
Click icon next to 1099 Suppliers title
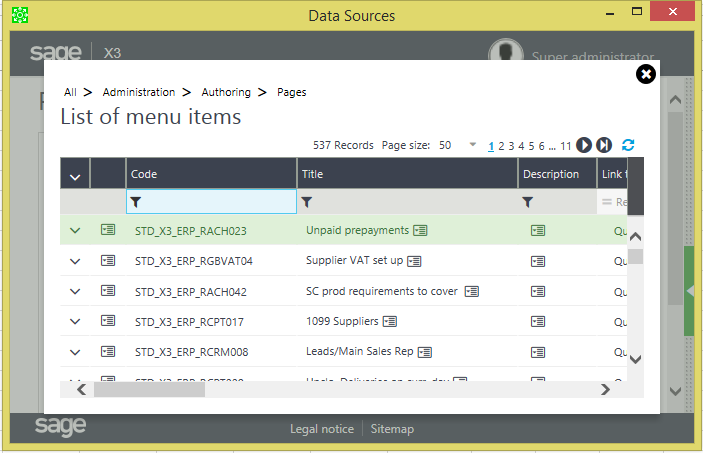pos(390,322)
